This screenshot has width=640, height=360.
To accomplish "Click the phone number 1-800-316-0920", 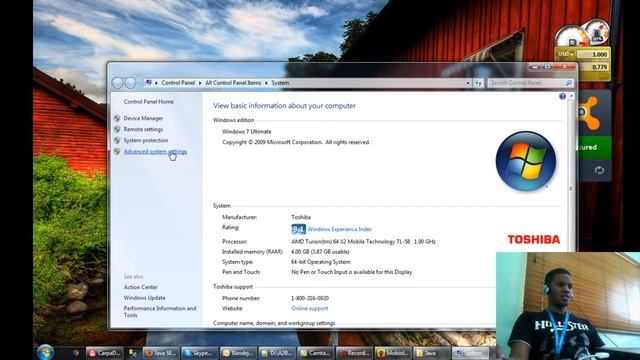I will tap(310, 298).
